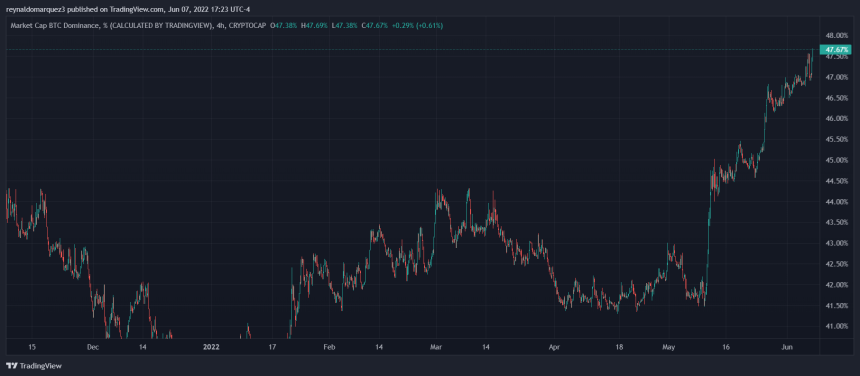Click the '2022' label on time axis
Viewport: 860px width, 376px height.
[211, 347]
